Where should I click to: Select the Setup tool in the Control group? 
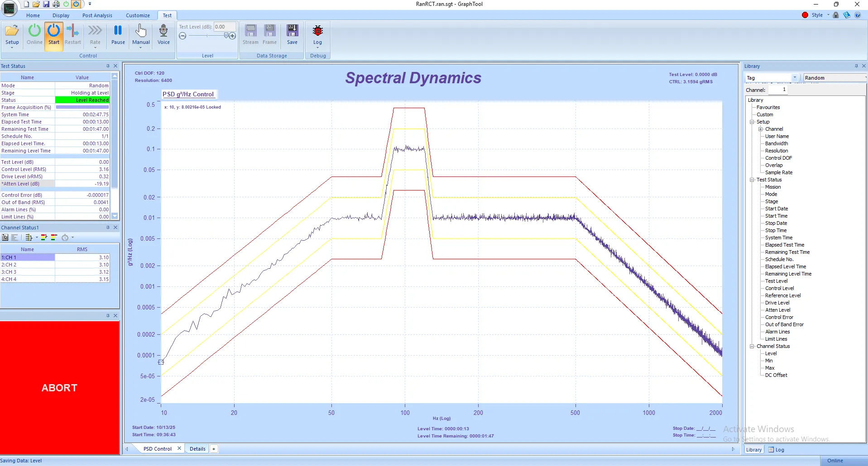pos(12,35)
